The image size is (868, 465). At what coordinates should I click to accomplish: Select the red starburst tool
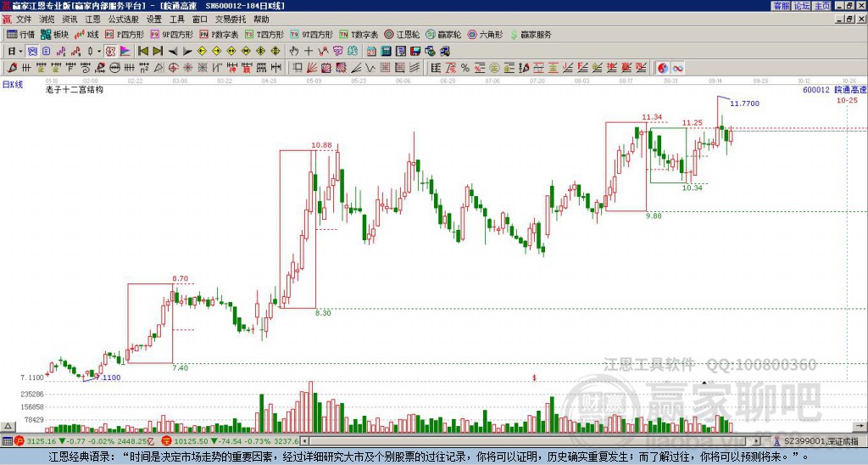coord(187,68)
